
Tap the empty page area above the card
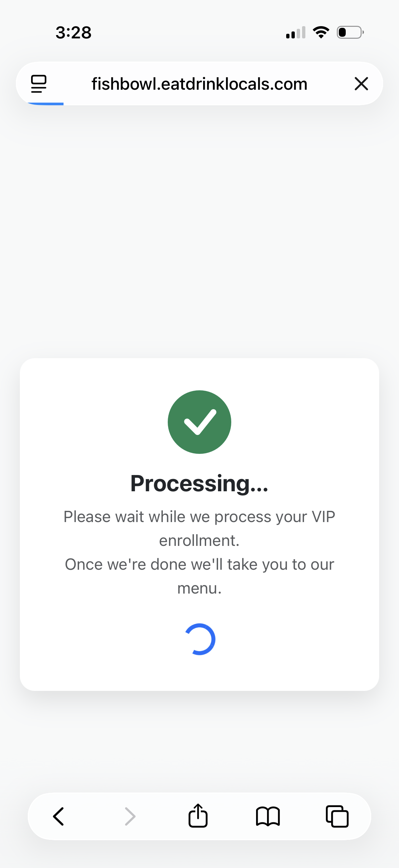(199, 229)
